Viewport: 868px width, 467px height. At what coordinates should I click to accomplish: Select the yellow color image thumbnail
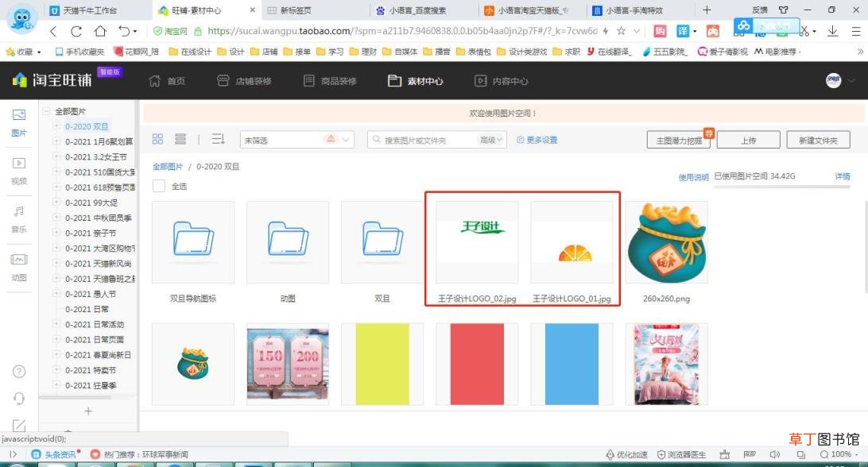[382, 364]
